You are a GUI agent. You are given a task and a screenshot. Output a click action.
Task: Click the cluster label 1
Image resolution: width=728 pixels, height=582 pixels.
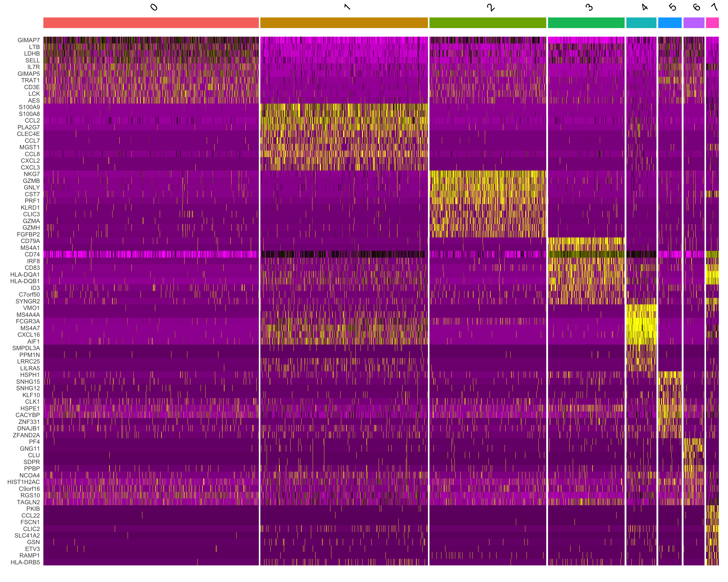[347, 7]
